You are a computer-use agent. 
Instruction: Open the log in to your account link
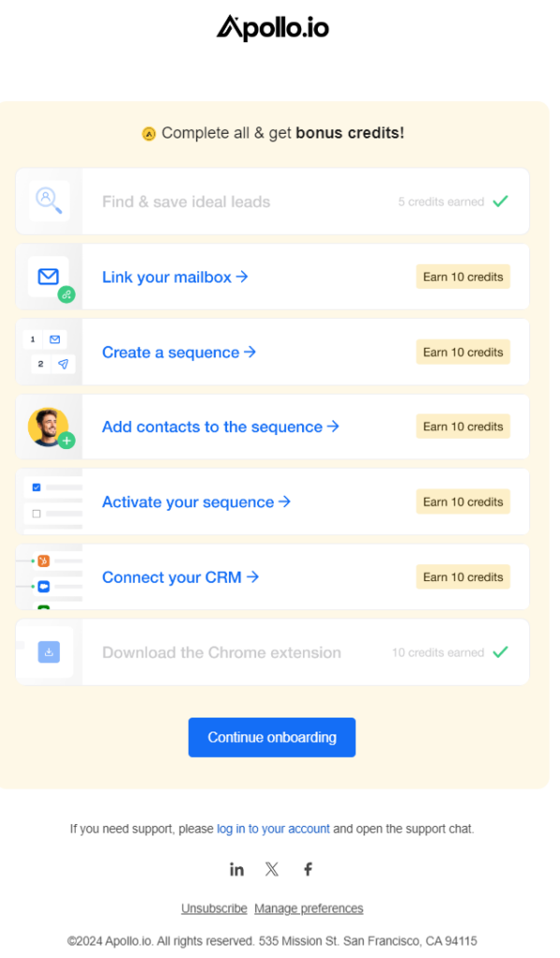click(x=272, y=829)
